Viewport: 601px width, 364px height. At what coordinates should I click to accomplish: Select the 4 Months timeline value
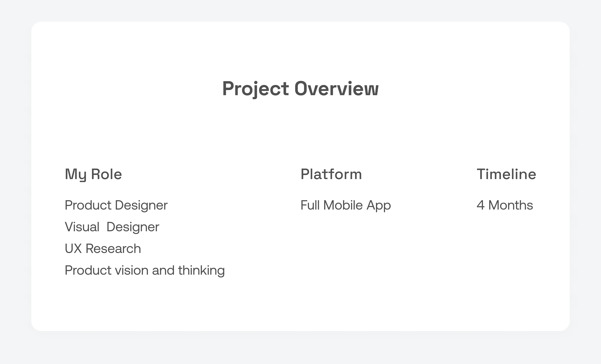pos(505,205)
